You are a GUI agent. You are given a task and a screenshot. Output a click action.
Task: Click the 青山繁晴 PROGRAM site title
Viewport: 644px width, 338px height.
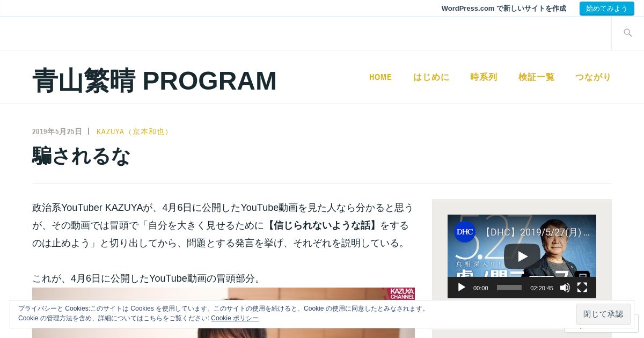coord(155,80)
